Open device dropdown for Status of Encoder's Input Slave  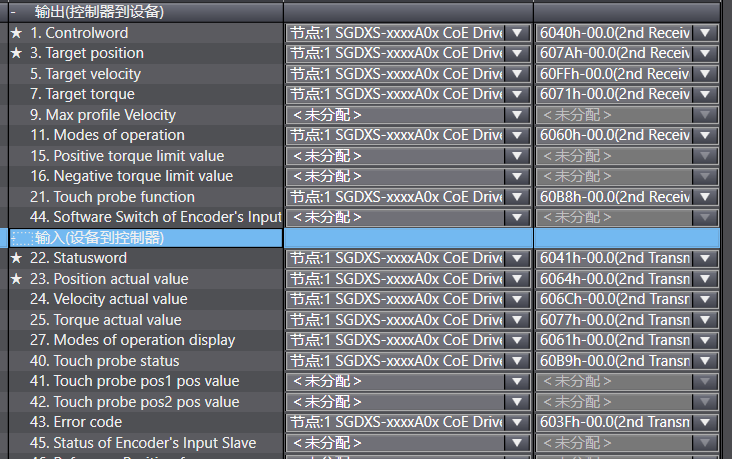[517, 443]
